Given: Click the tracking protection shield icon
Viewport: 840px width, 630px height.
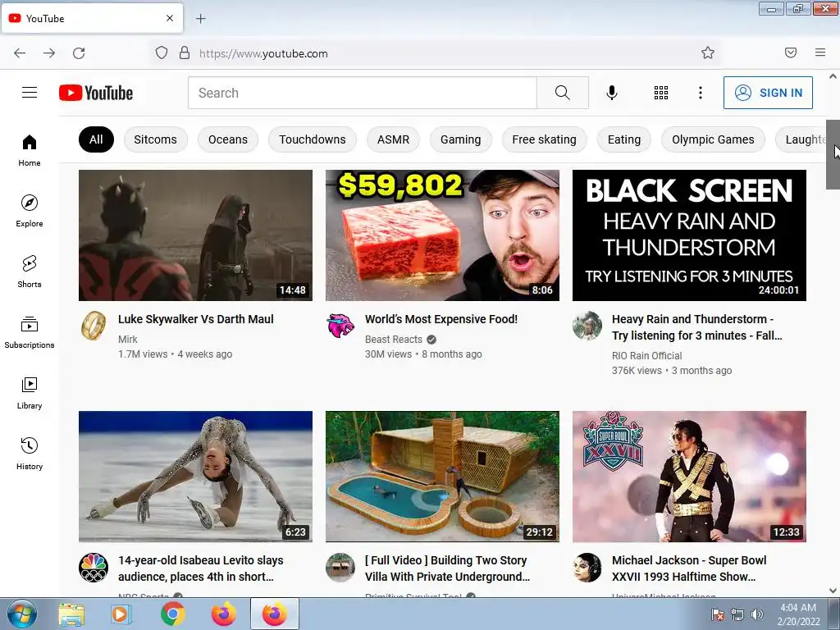Looking at the screenshot, I should click(x=162, y=52).
